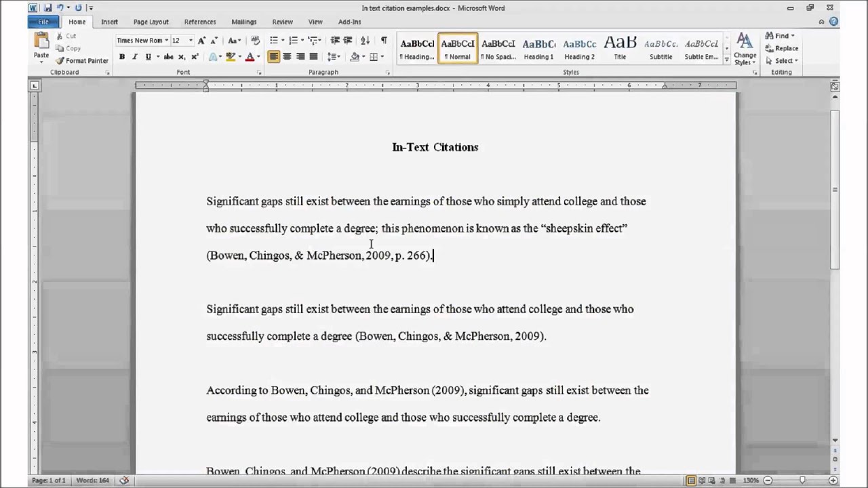
Task: Click the Sort icon
Action: [366, 41]
